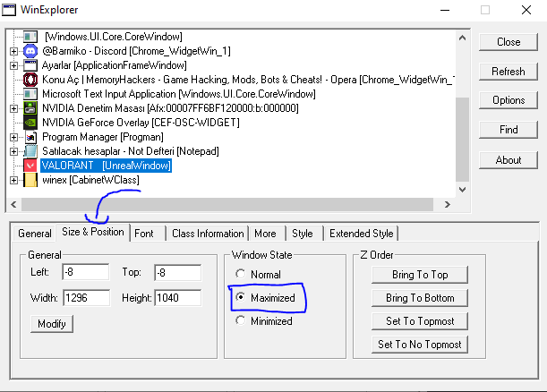Select the VALORANT [UnrealWindow] row
This screenshot has width=547, height=392.
click(x=106, y=166)
